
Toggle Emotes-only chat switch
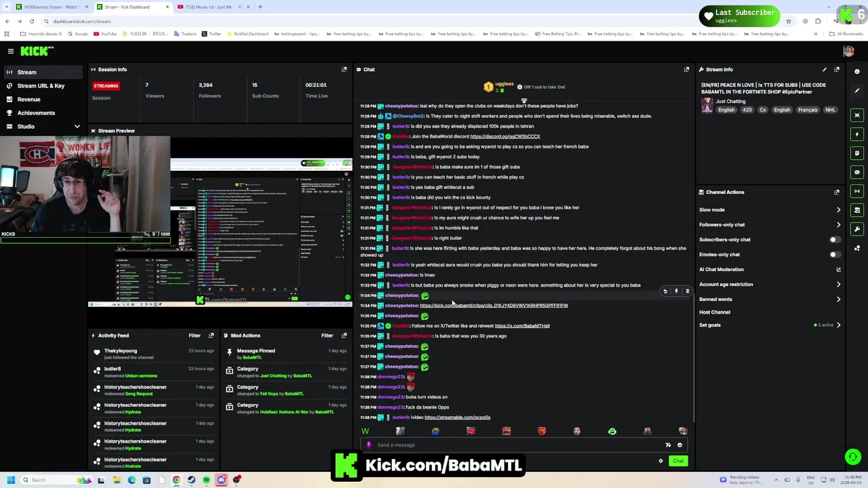point(835,254)
